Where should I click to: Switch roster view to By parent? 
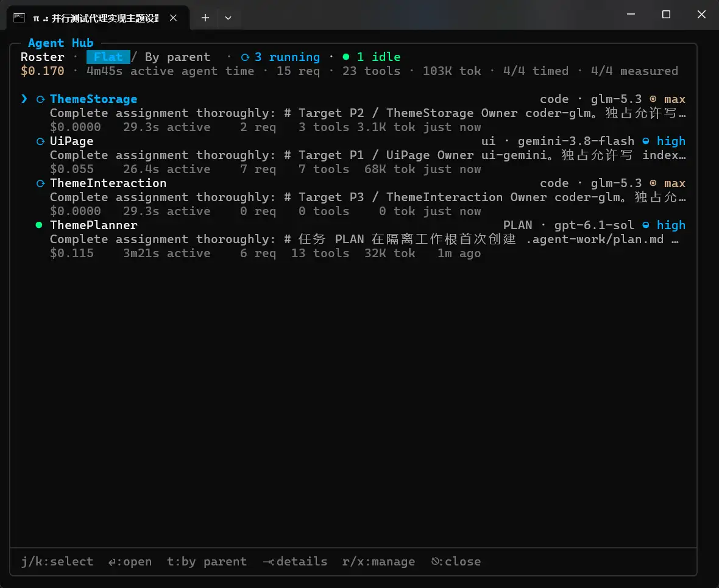pos(177,57)
